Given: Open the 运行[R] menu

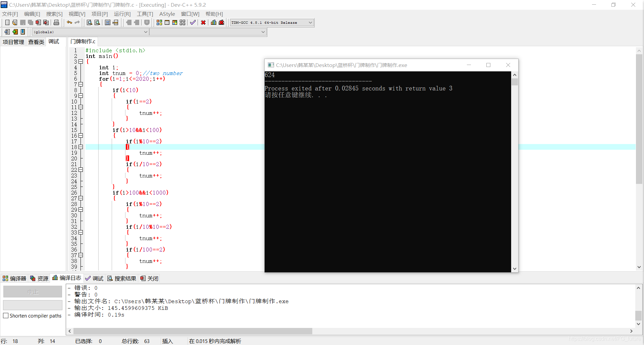Looking at the screenshot, I should click(x=122, y=14).
